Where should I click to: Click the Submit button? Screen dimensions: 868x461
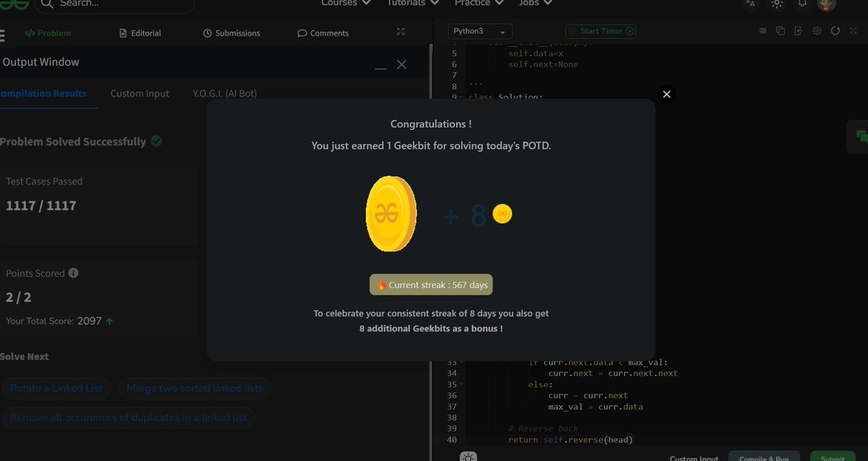click(833, 457)
